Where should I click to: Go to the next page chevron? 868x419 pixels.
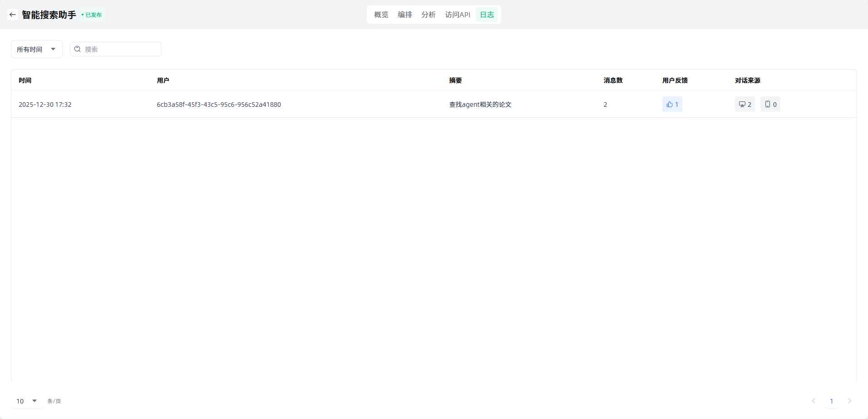click(x=849, y=401)
